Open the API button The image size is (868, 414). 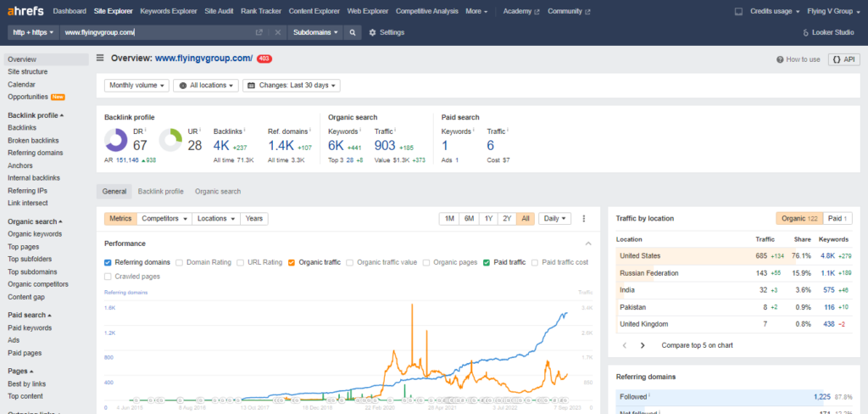click(843, 59)
